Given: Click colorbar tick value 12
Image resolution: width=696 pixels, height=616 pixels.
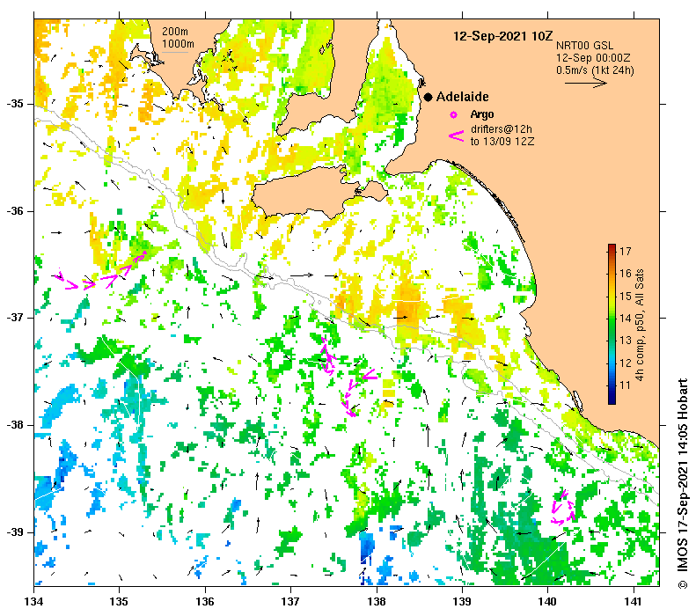Looking at the screenshot, I should click(x=626, y=363).
